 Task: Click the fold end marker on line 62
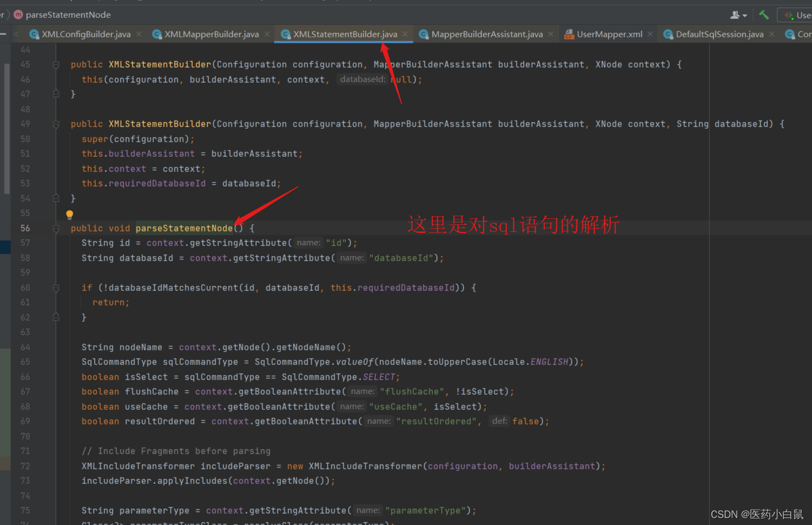pos(56,317)
